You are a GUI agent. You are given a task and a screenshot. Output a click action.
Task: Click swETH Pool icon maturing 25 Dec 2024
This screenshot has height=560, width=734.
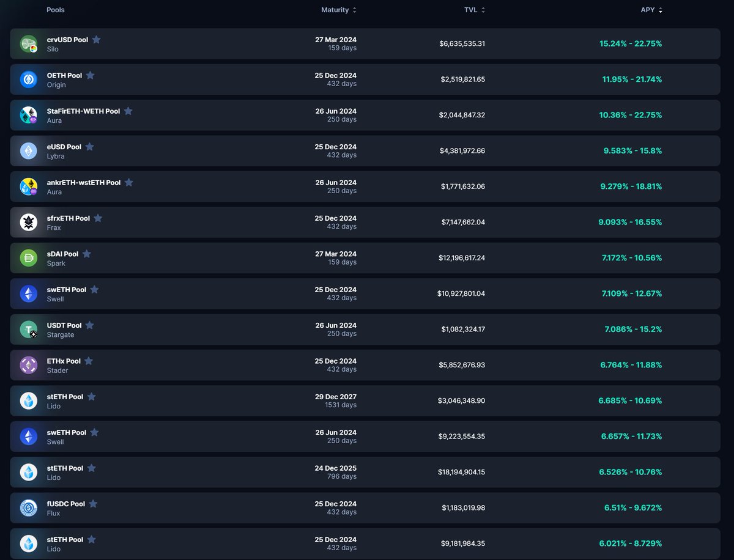click(x=29, y=293)
